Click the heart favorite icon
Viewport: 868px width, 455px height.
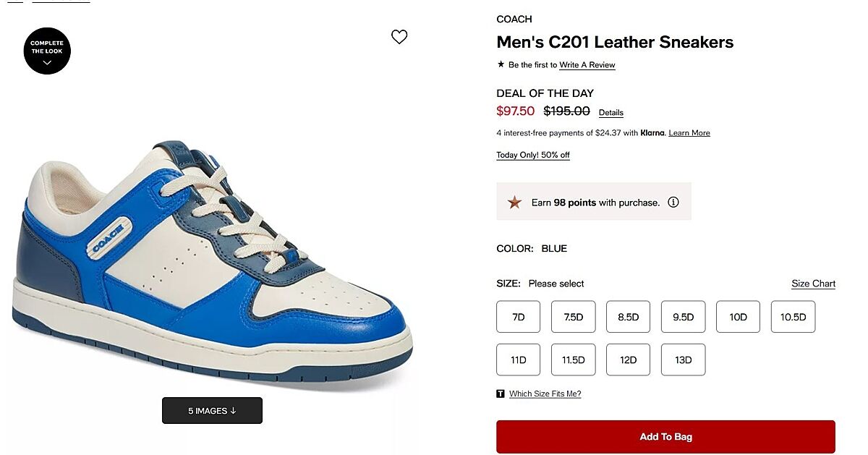399,37
